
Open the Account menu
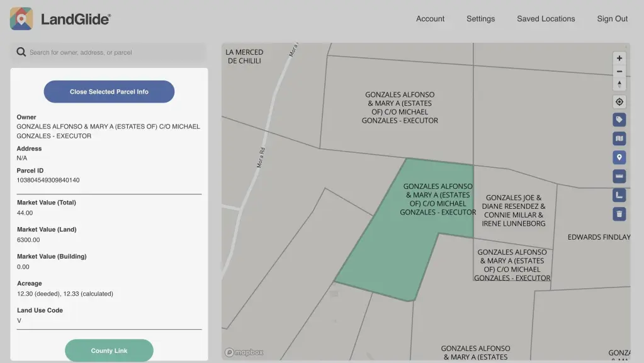pyautogui.click(x=430, y=19)
